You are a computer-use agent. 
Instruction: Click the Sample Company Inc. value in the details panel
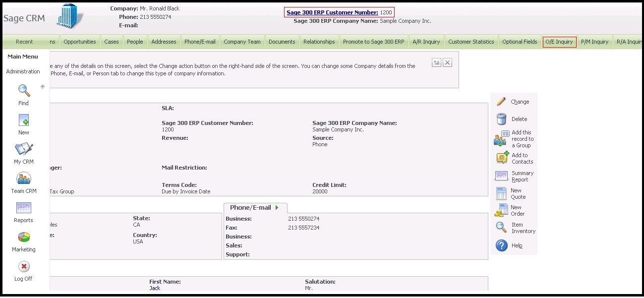pos(338,129)
